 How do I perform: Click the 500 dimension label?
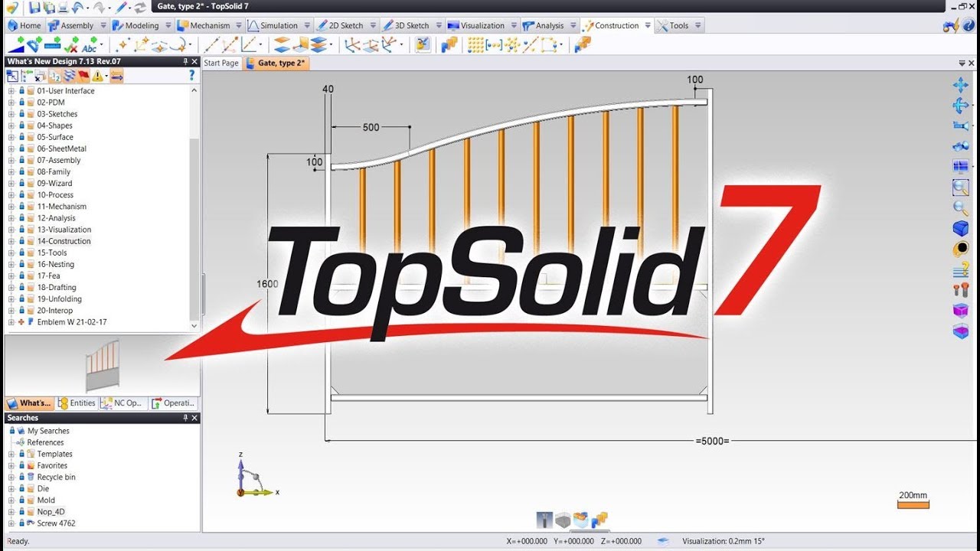coord(371,127)
